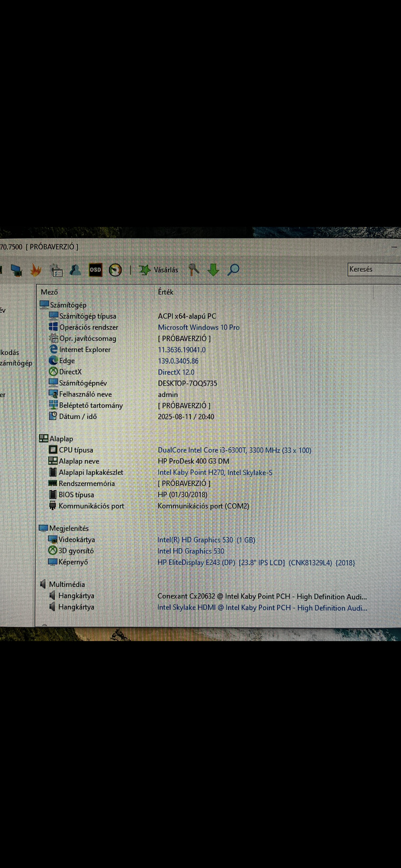
Task: Click the magnifying glass search icon
Action: pyautogui.click(x=233, y=270)
